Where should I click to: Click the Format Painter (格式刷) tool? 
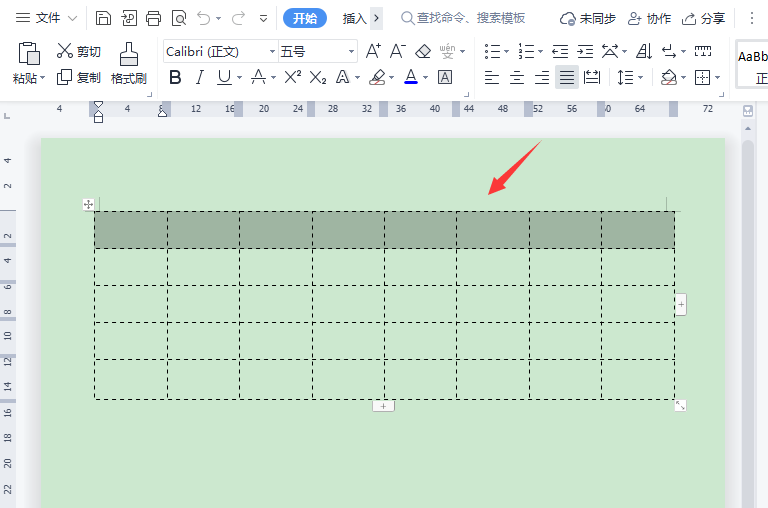pos(128,63)
